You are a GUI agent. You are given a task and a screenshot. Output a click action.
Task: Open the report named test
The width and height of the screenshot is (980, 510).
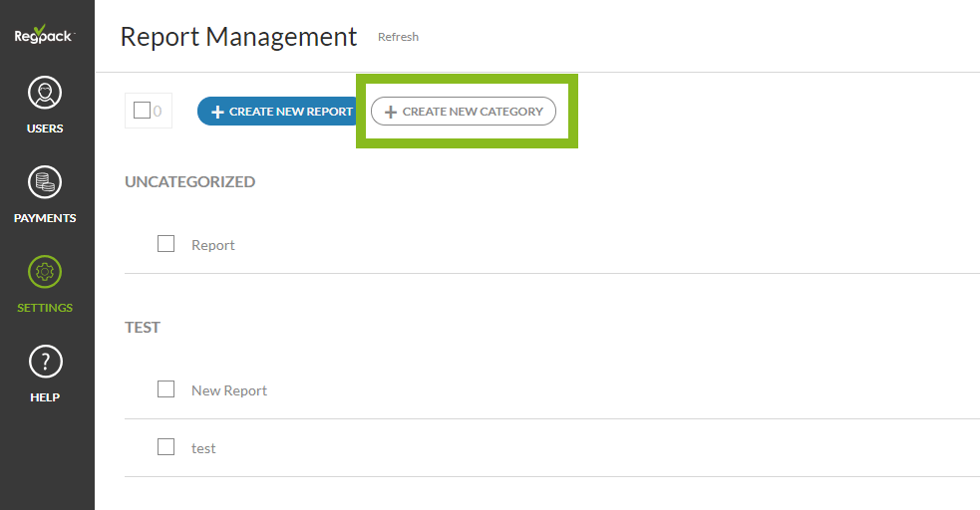point(203,448)
